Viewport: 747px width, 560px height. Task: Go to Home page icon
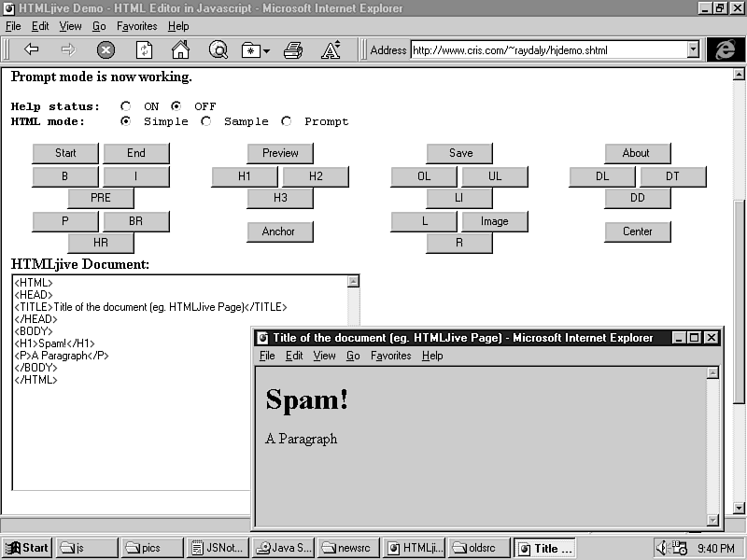180,49
